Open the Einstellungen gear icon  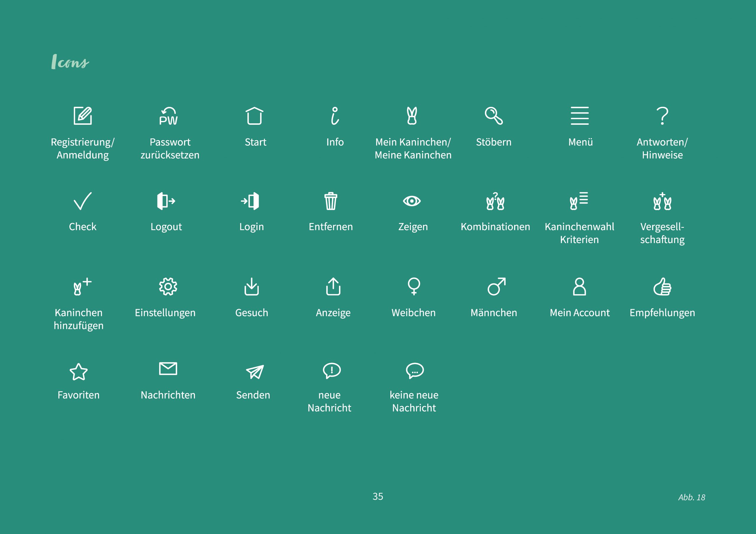click(x=168, y=286)
